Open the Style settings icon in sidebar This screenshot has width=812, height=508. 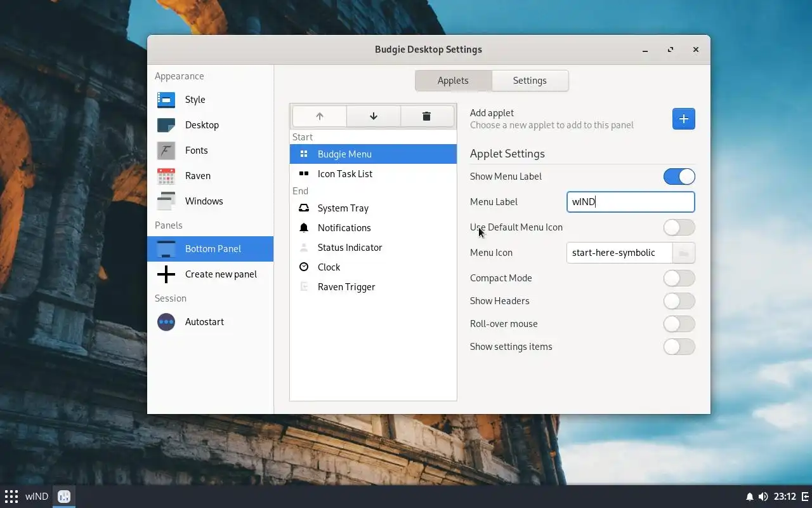(x=166, y=100)
